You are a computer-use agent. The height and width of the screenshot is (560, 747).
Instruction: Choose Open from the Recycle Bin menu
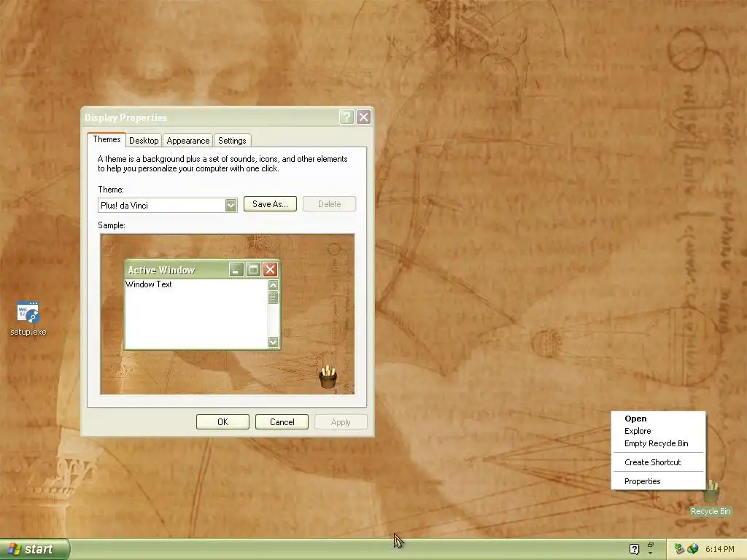pos(659,419)
